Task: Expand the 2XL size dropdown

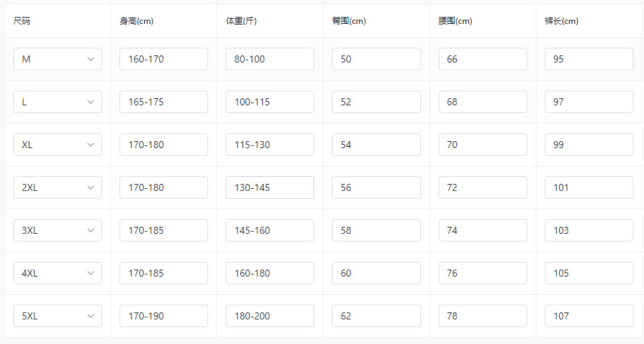Action: click(x=58, y=187)
